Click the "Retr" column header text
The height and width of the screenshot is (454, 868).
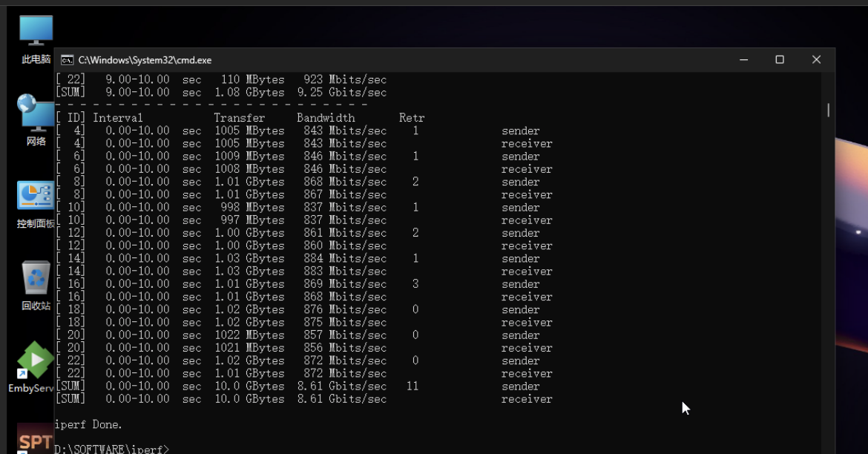[x=412, y=118]
